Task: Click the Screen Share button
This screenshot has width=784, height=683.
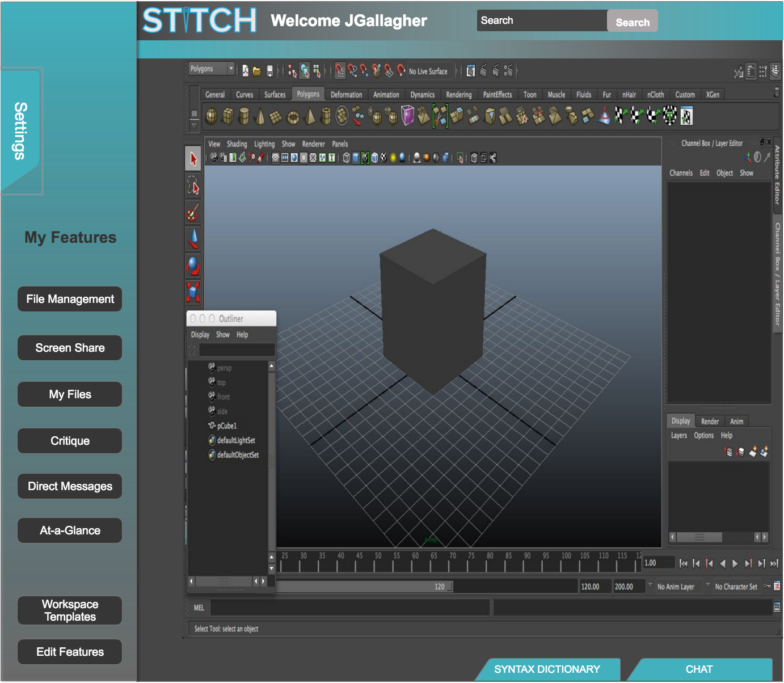Action: tap(70, 348)
